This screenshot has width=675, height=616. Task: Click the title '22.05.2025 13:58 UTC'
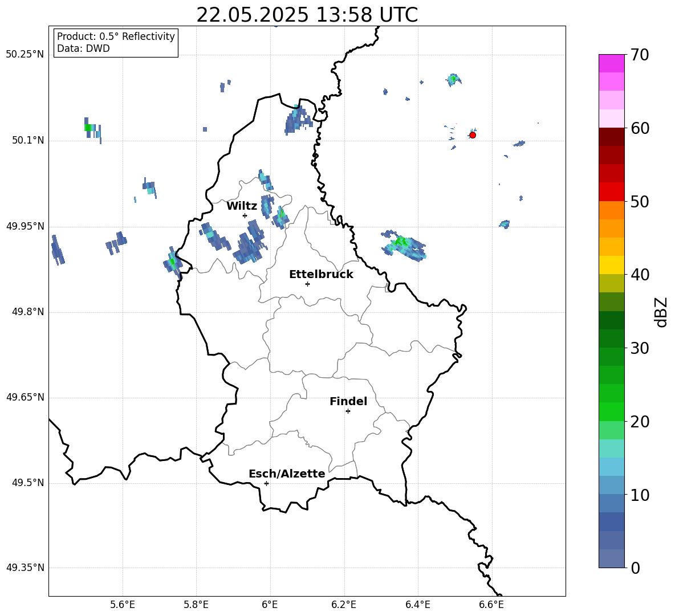click(307, 15)
